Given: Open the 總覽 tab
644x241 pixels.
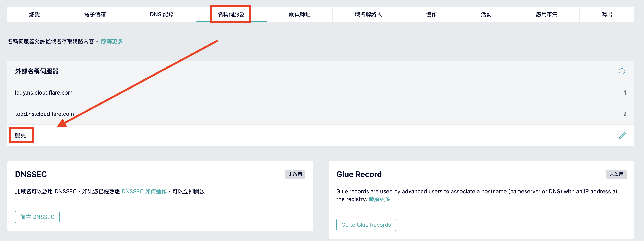Looking at the screenshot, I should click(34, 15).
